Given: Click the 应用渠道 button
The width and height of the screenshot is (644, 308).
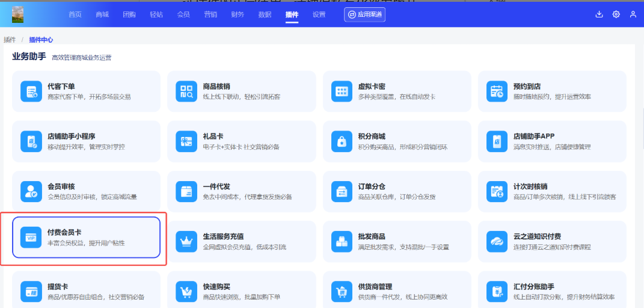Looking at the screenshot, I should (364, 14).
